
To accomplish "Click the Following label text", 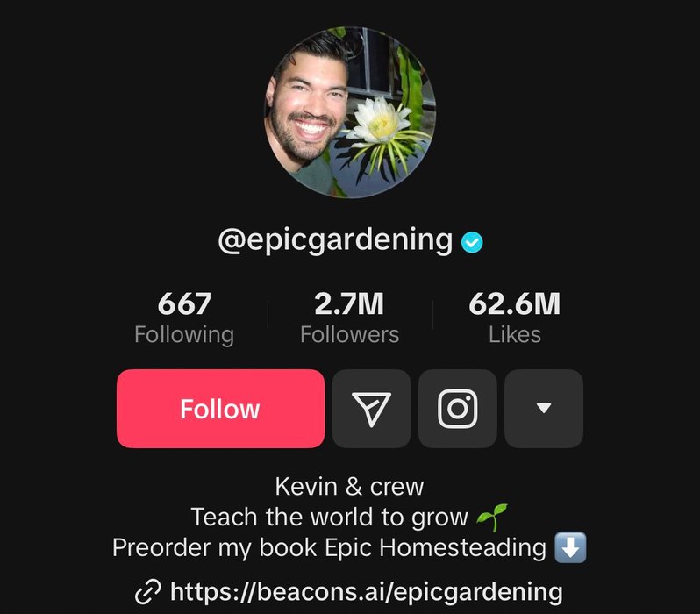I will pos(184,335).
